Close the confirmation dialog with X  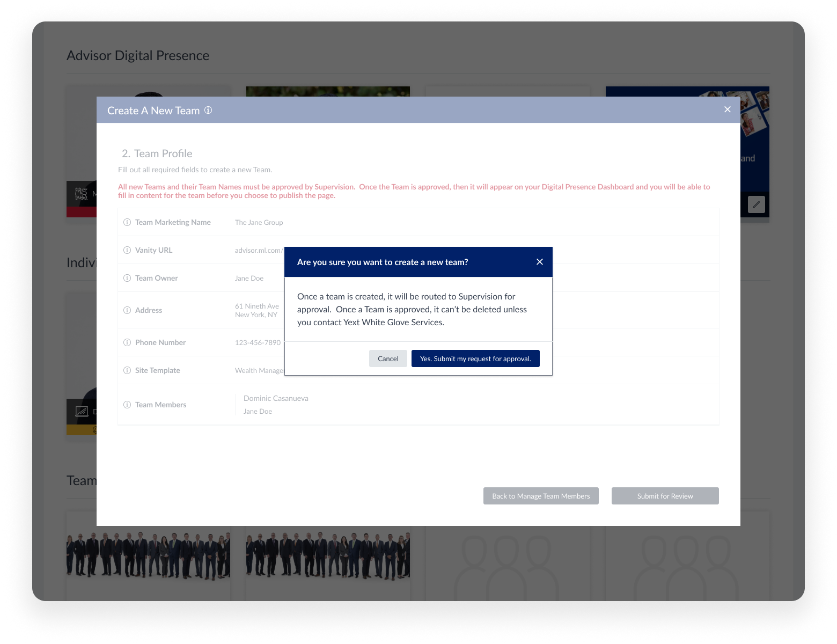click(540, 262)
